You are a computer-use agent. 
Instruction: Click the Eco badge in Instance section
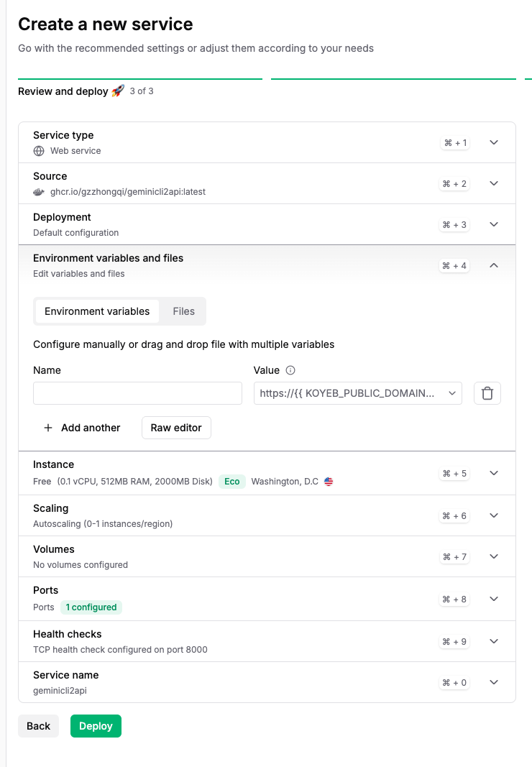click(x=231, y=482)
